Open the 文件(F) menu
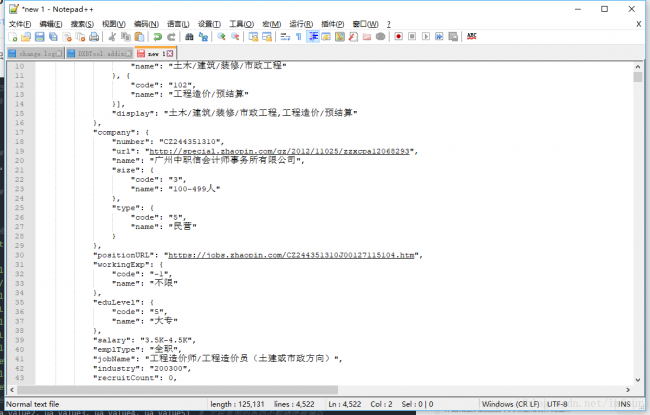Screen dimensions: 650x415 20,23
